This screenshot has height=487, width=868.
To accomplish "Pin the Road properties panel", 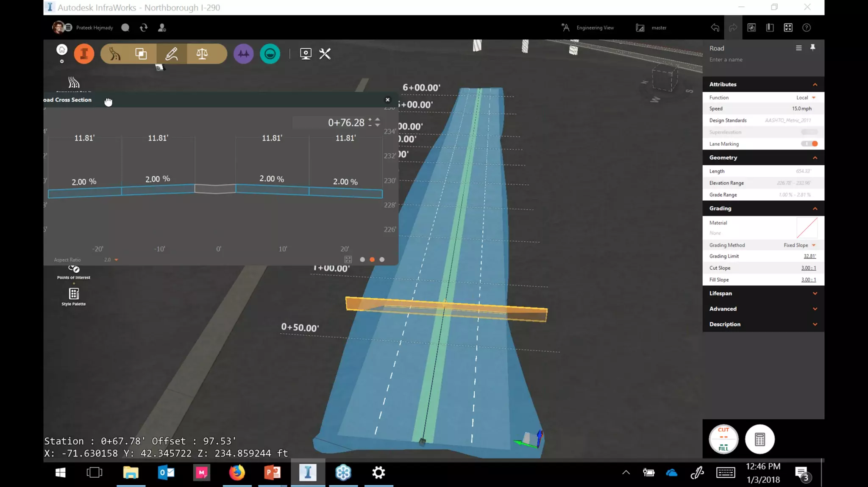I will [812, 47].
